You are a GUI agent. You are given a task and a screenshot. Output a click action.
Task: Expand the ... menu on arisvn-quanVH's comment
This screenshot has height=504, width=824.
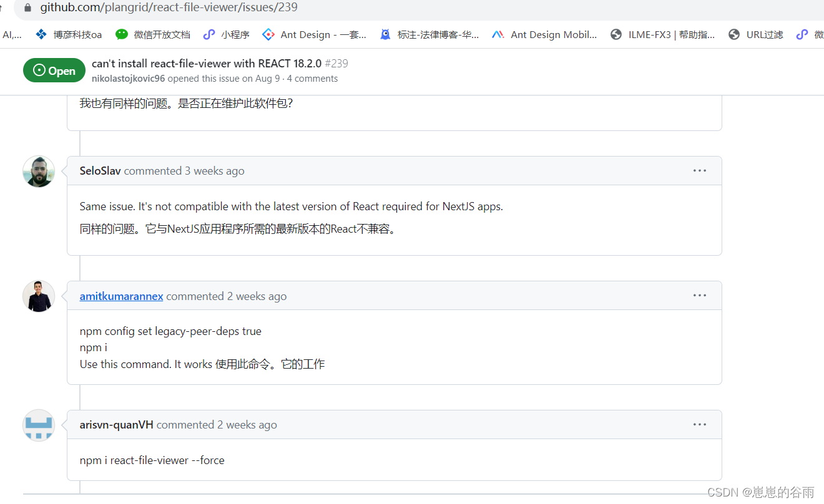point(699,424)
